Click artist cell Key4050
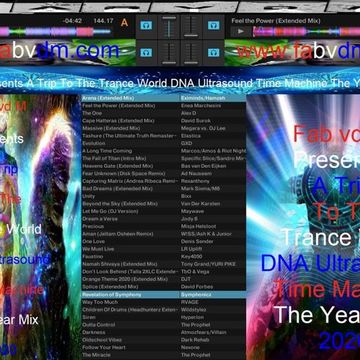360x360 pixels. [x=213, y=257]
